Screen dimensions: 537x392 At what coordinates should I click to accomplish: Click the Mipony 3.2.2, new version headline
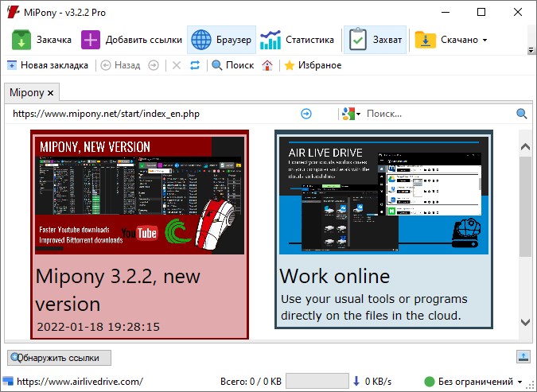(118, 290)
